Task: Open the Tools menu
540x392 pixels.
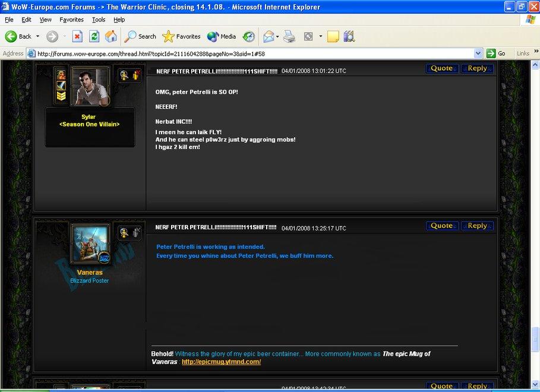Action: coord(99,20)
